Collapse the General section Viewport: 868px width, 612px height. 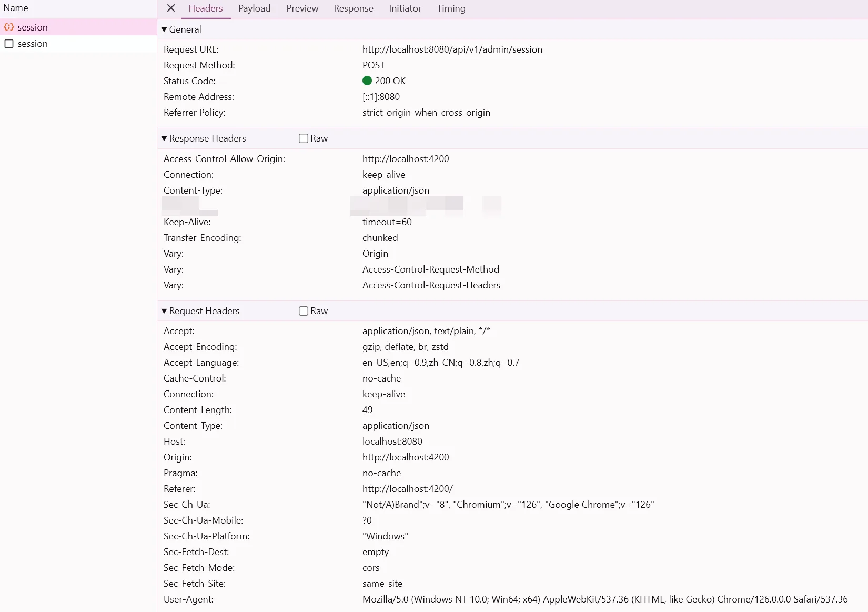(x=164, y=29)
